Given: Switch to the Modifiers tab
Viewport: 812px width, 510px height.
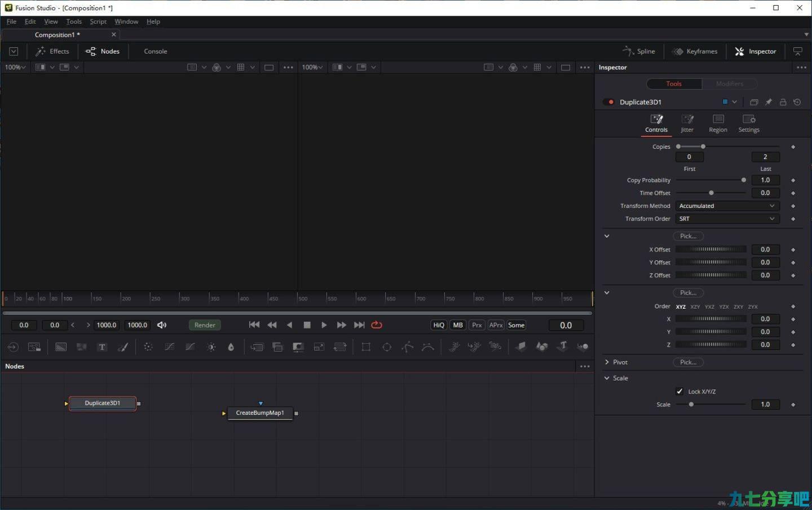Looking at the screenshot, I should tap(730, 83).
